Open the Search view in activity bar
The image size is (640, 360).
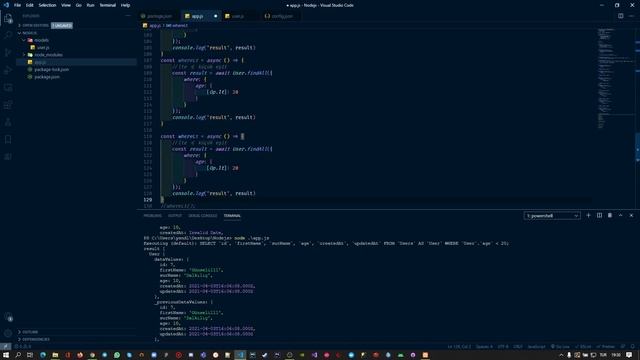(x=8, y=35)
